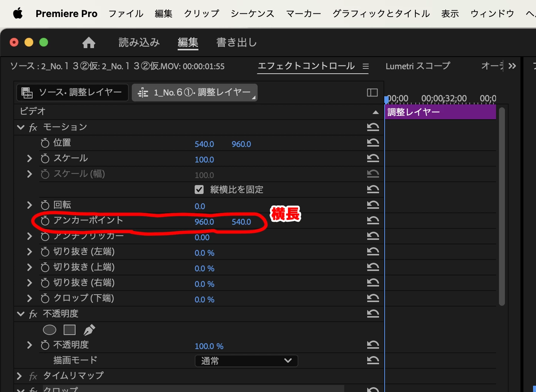Expand the 切り抜き (上端) parameter
Image resolution: width=536 pixels, height=392 pixels.
[30, 267]
